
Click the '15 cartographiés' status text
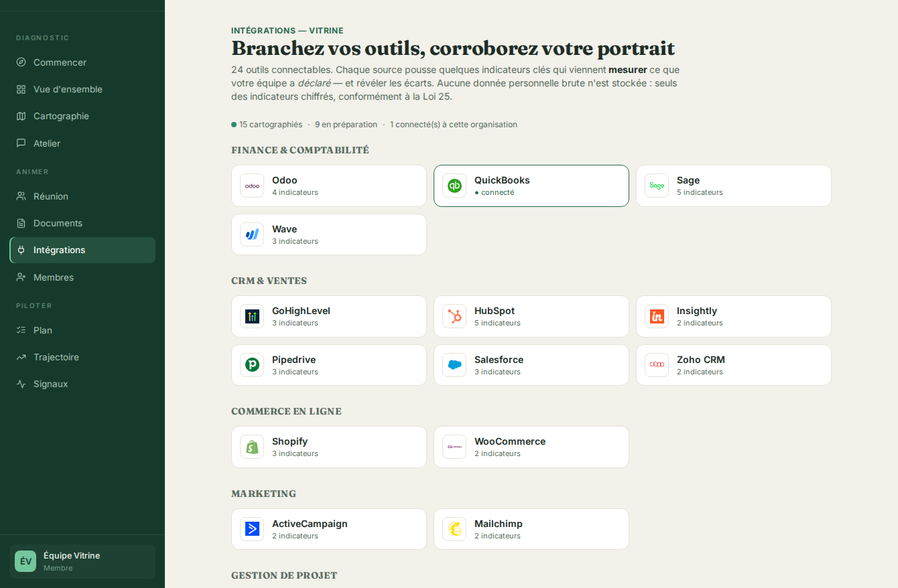[270, 125]
